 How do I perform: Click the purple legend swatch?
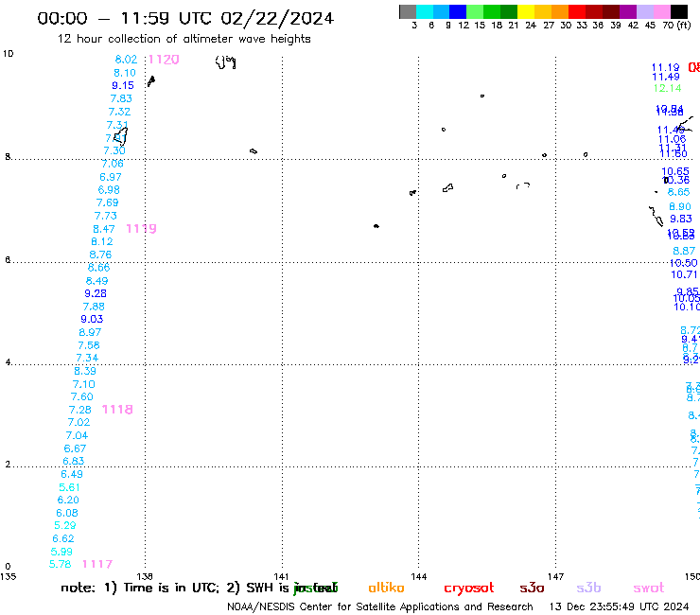pyautogui.click(x=628, y=11)
